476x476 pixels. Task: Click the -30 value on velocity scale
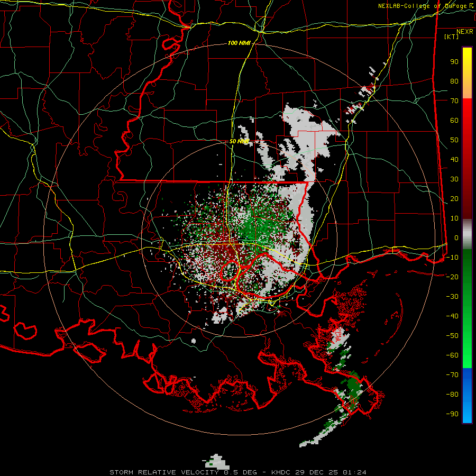coord(452,297)
